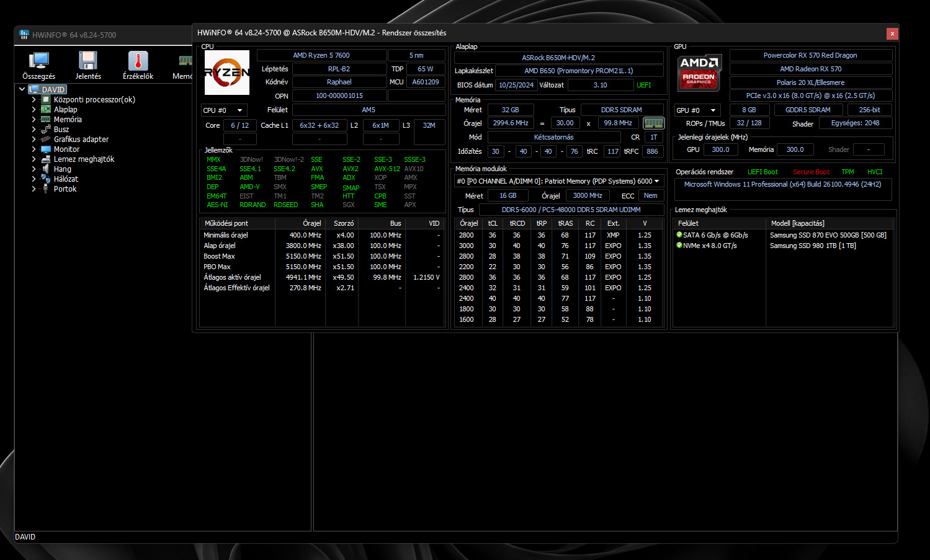Viewport: 930px width, 560px height.
Task: Click the green UEFI link beside BIOS version
Action: coord(644,85)
